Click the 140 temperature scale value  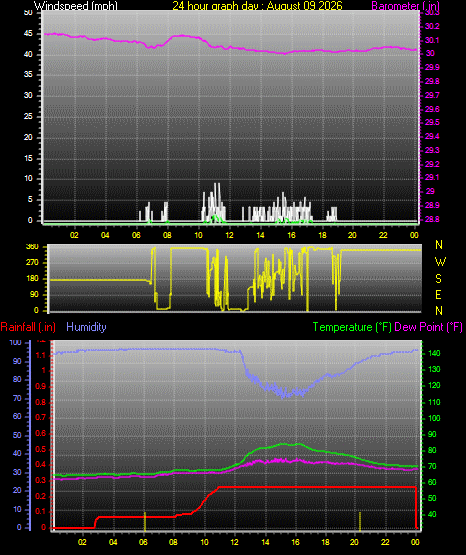coord(434,353)
